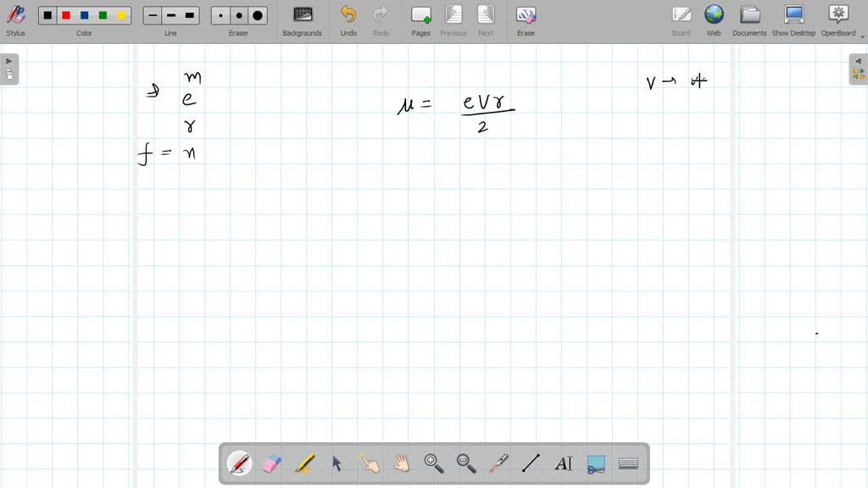Select the laser pointer tool
Viewport: 868px width, 488px height.
click(498, 463)
